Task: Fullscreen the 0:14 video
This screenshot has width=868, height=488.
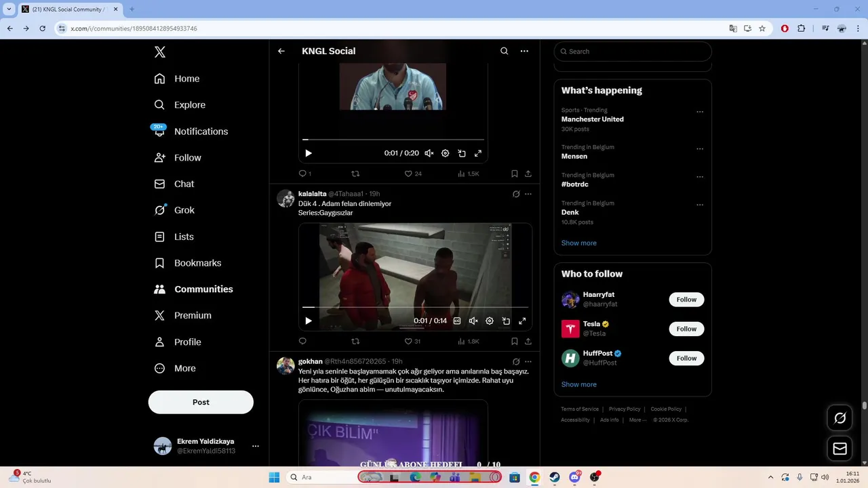Action: pyautogui.click(x=522, y=321)
